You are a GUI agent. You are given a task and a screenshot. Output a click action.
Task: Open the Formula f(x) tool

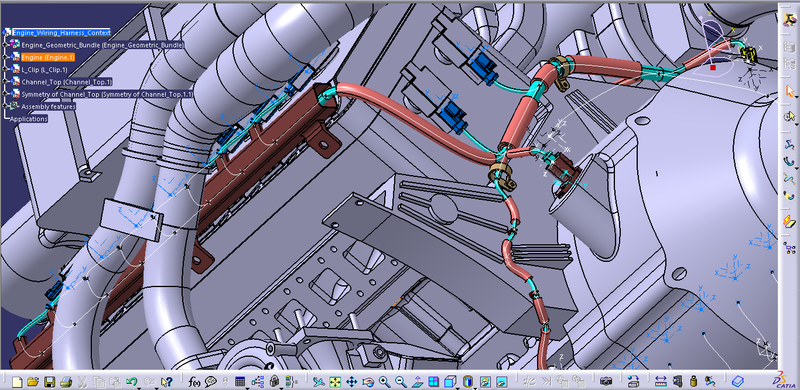pos(194,381)
